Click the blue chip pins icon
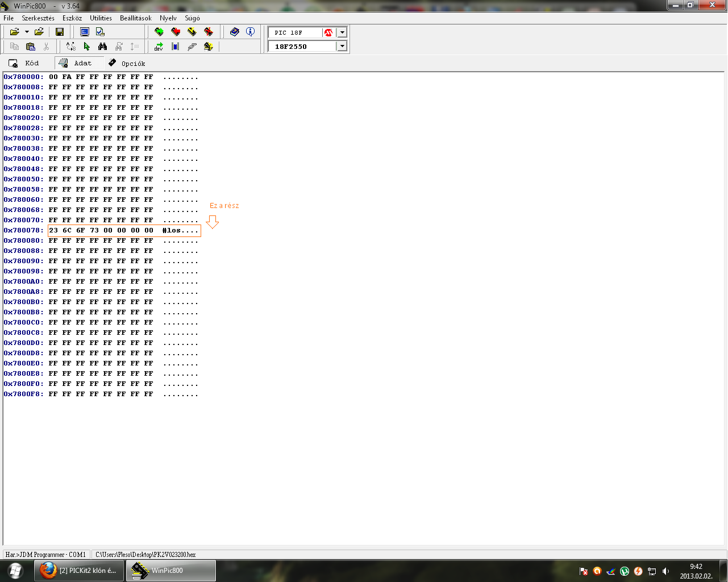The height and width of the screenshot is (582, 728). (x=176, y=47)
